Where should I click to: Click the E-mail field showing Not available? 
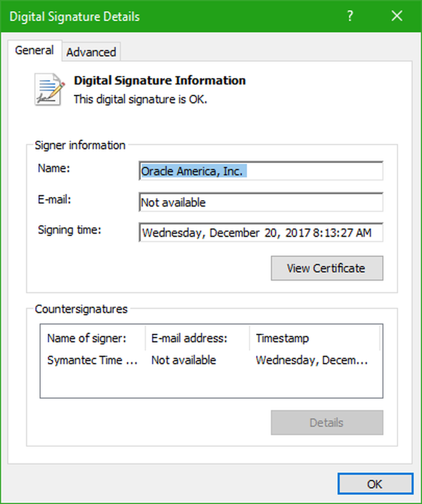click(x=260, y=203)
